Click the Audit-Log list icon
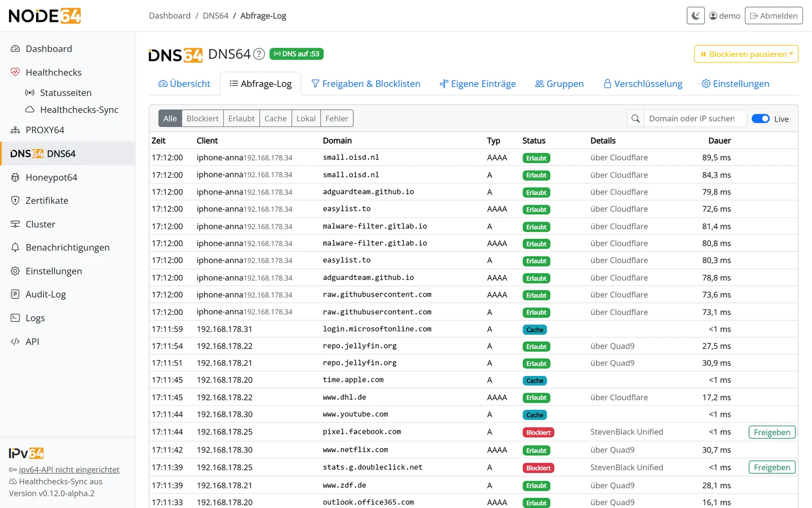This screenshot has width=812, height=508. [x=15, y=294]
